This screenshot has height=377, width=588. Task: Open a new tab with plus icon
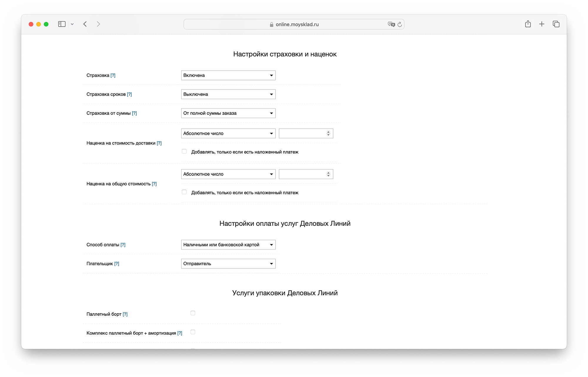[x=542, y=24]
